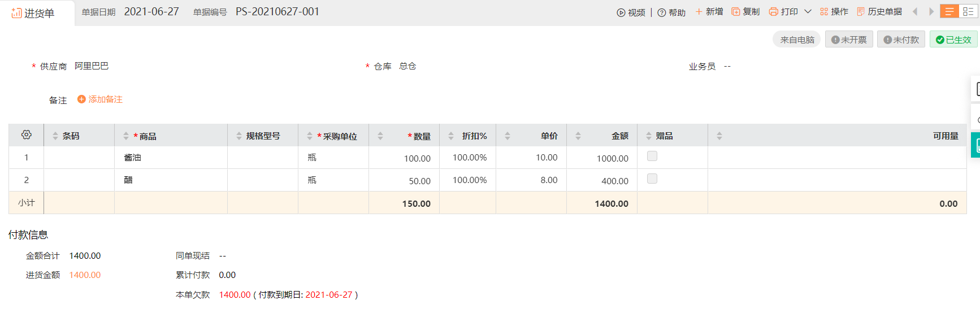Open the 历史单据 history documents
This screenshot has height=313, width=980.
click(879, 12)
